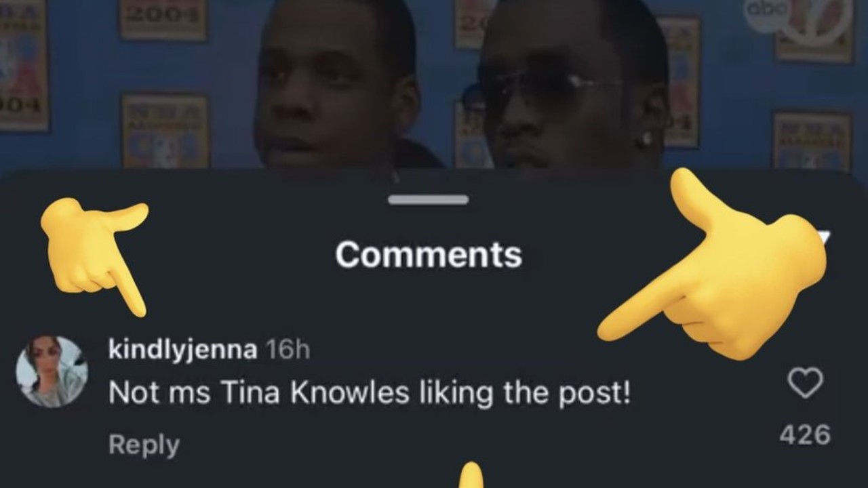Select the comment text about Tina Knowles
The image size is (868, 488).
370,393
